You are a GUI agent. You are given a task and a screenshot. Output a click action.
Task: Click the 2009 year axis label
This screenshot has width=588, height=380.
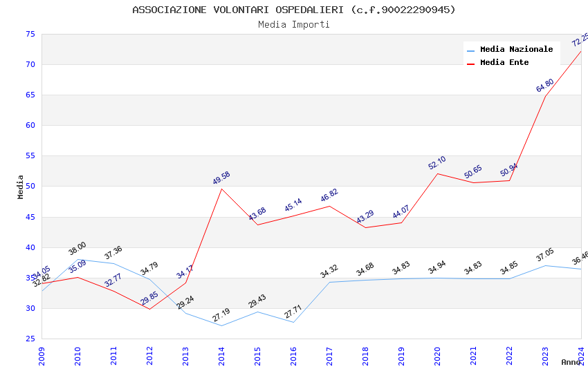pos(42,356)
